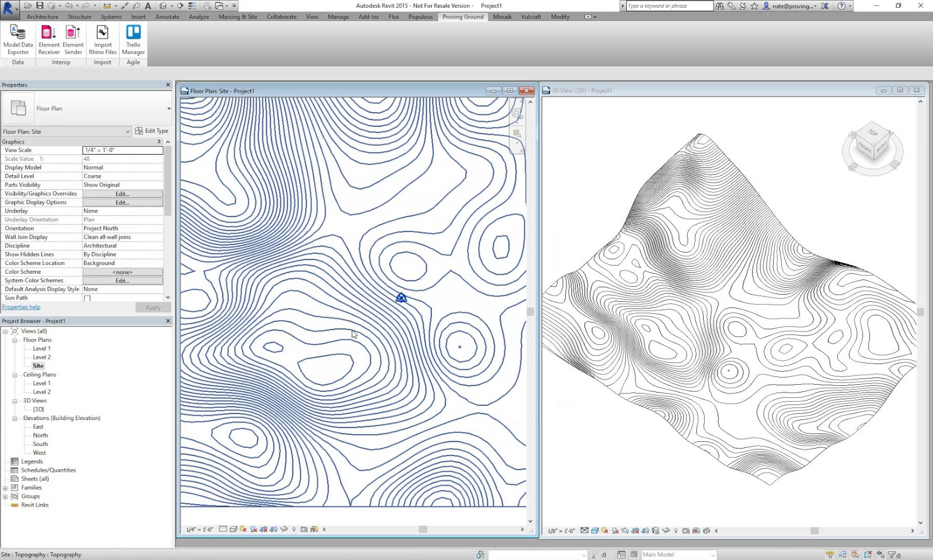Collapse the Graphics properties section
Image resolution: width=933 pixels, height=560 pixels.
pos(159,142)
